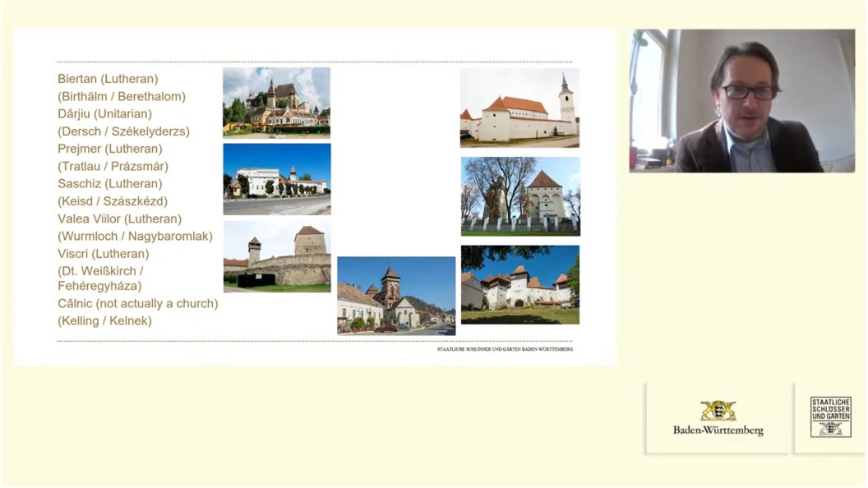Screen dimensions: 868x488
Task: Click "Câlnic (not actually a church)" line
Action: pyautogui.click(x=137, y=303)
